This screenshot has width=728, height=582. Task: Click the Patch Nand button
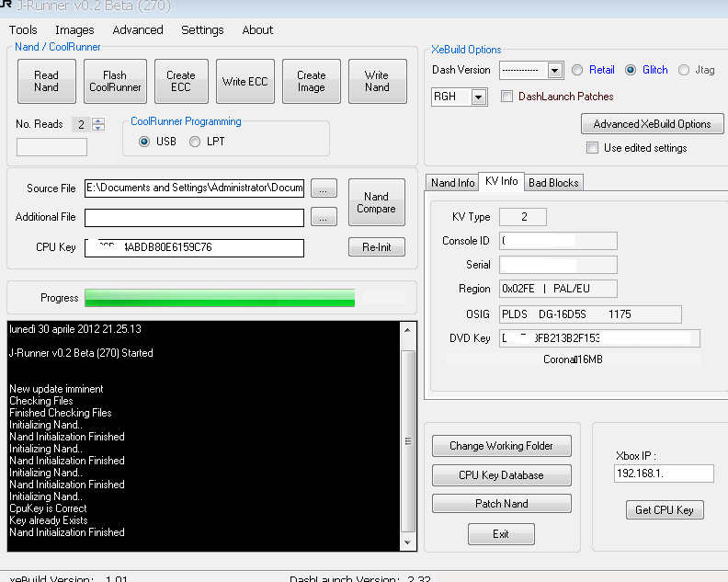click(x=502, y=504)
